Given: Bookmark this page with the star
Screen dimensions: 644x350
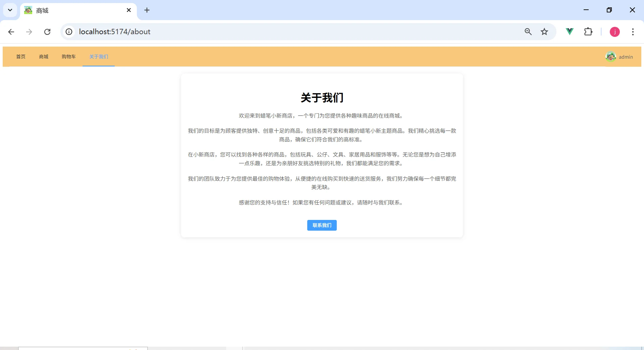Looking at the screenshot, I should coord(544,32).
